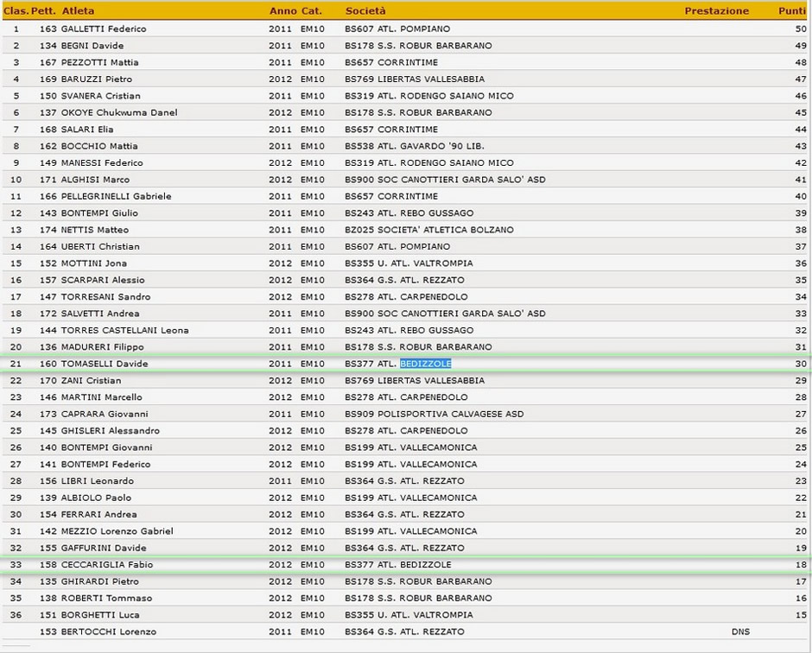
Task: Select MOTTINI Jona entry
Action: [x=94, y=263]
